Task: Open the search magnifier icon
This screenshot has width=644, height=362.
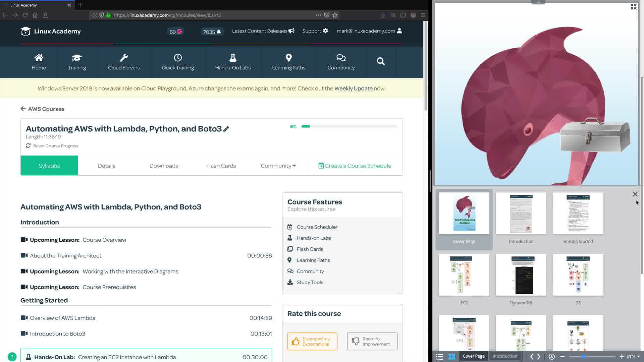Action: point(380,61)
